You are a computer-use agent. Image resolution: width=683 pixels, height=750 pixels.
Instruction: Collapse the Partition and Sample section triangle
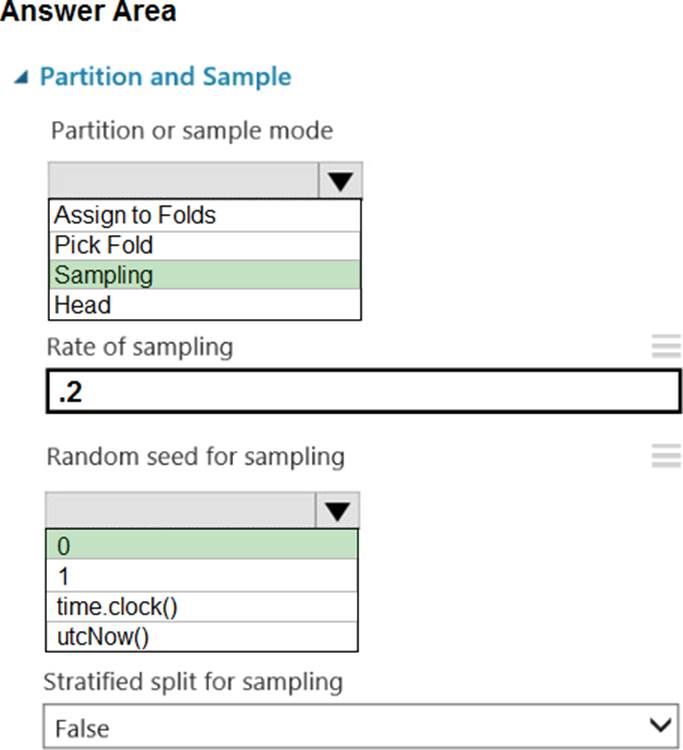click(21, 78)
